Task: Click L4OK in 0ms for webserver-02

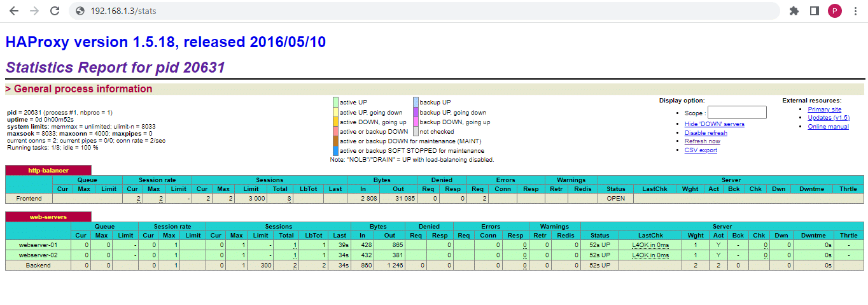Action: tap(650, 255)
